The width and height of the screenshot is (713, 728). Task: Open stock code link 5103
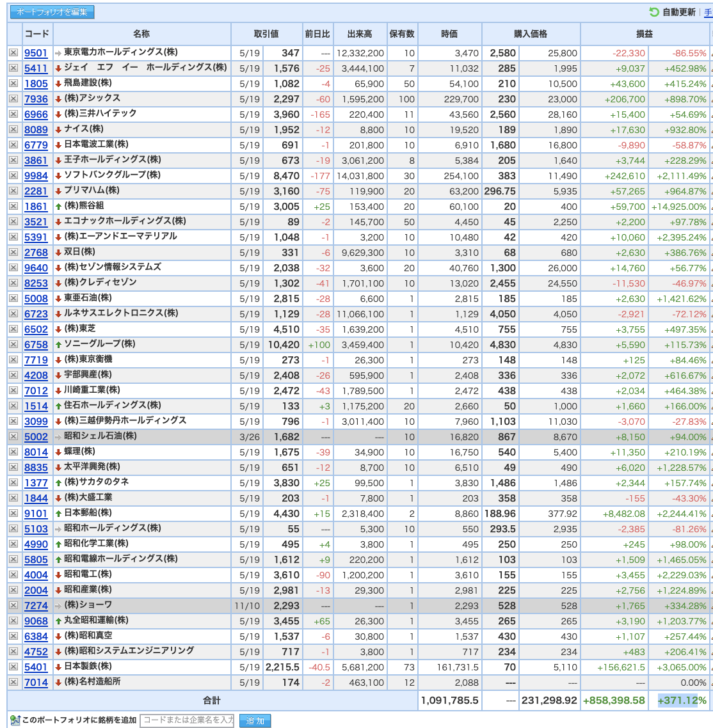point(36,529)
